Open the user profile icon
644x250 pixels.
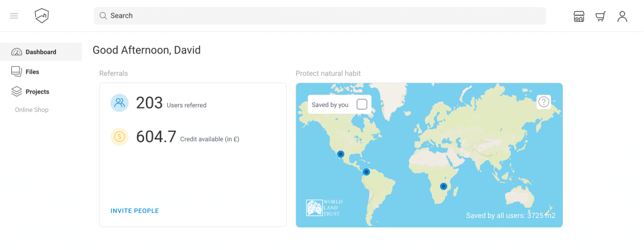[622, 16]
